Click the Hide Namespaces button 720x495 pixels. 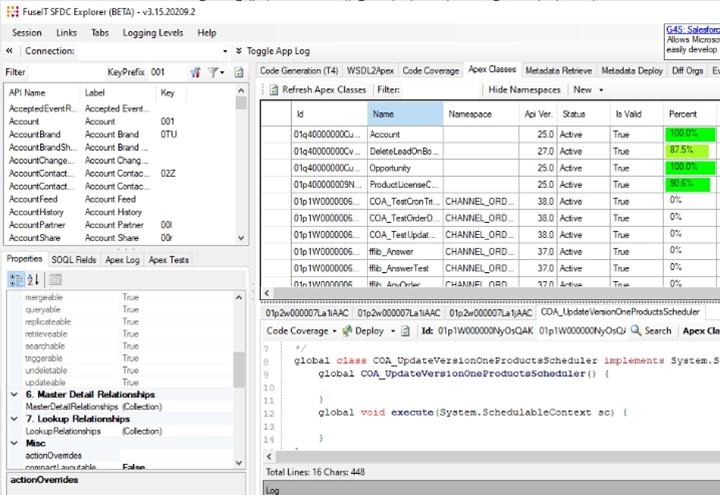click(x=524, y=90)
